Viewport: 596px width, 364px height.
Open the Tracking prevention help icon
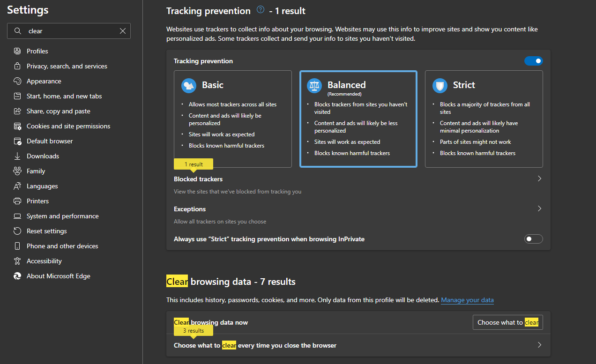click(261, 10)
